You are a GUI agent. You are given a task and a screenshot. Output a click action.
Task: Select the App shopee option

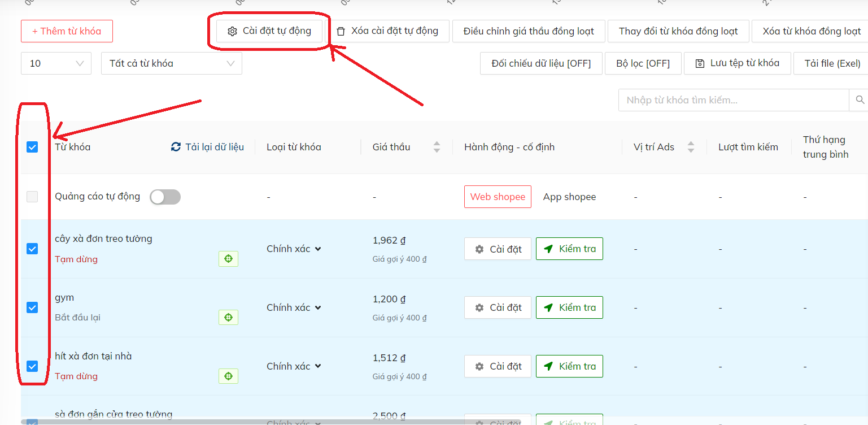click(569, 196)
